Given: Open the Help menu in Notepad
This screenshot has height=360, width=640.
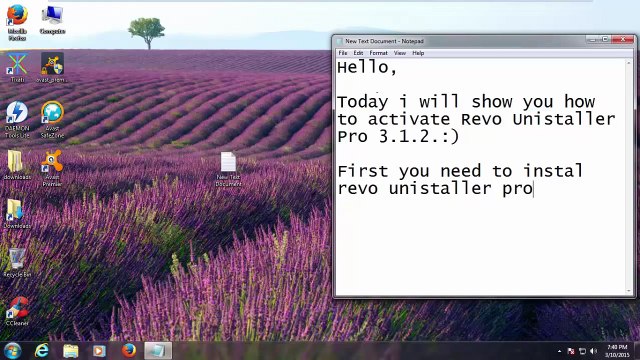Looking at the screenshot, I should [x=418, y=53].
